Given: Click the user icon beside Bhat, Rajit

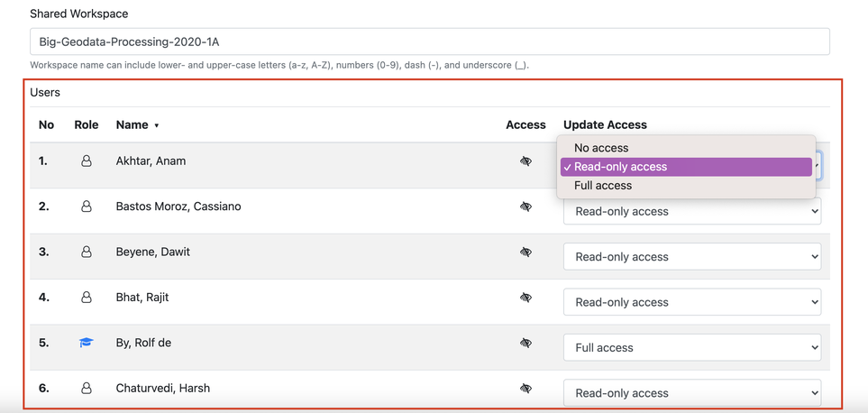Looking at the screenshot, I should click(87, 298).
